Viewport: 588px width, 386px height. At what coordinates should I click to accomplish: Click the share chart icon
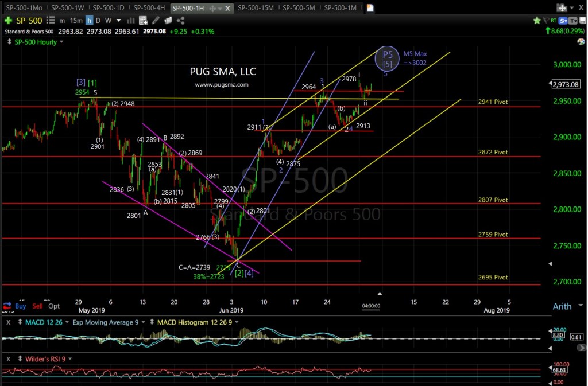180,21
